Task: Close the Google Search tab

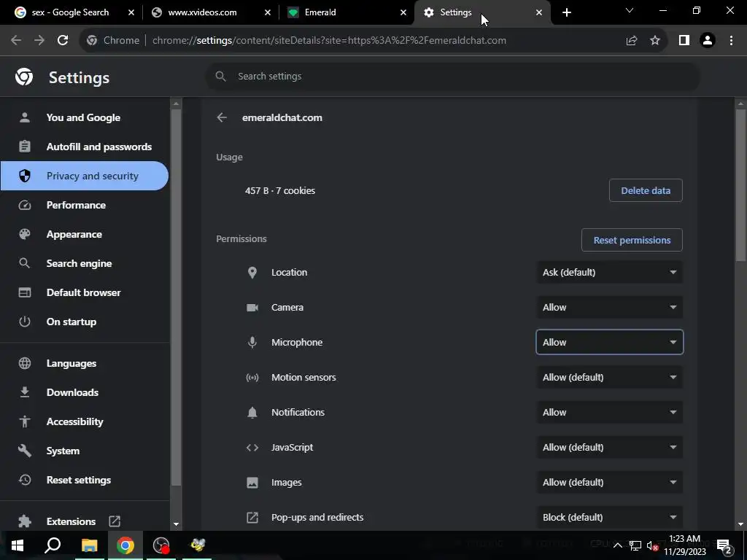Action: [131, 12]
